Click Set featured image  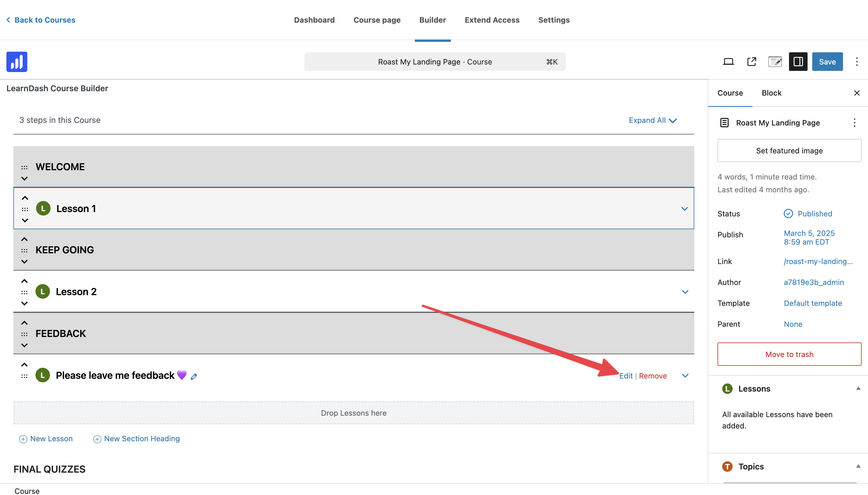point(789,150)
